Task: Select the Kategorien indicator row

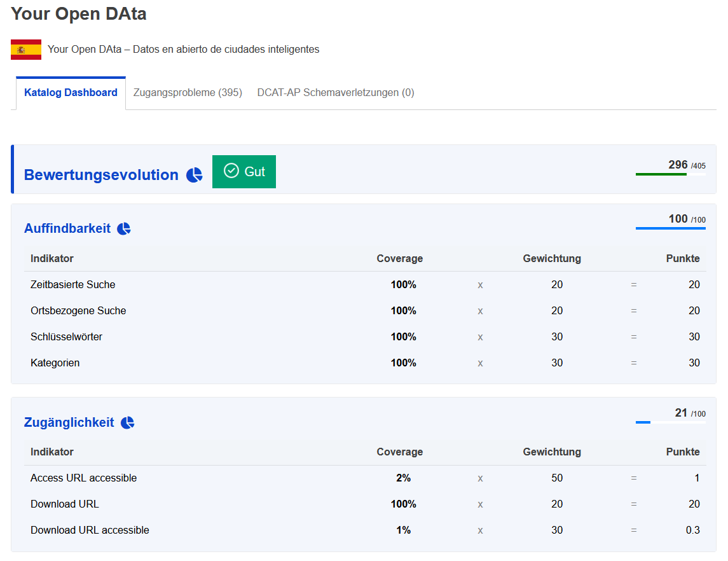Action: (x=365, y=363)
